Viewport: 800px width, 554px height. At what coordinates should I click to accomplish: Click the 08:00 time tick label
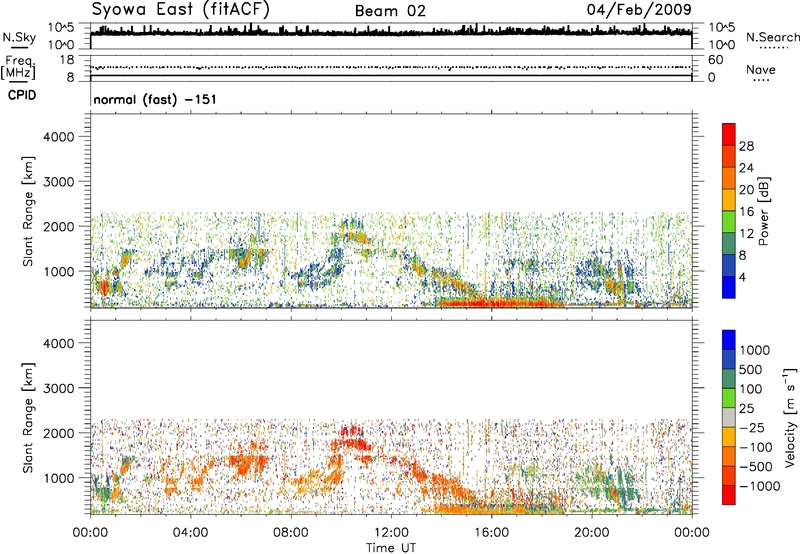click(x=291, y=533)
